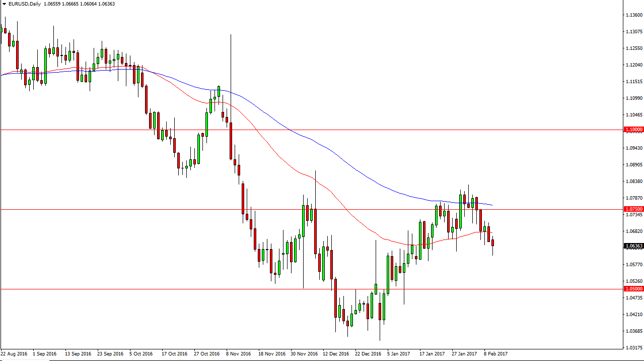This screenshot has height=361, width=644.
Task: Click the 1 Sep 2016 date label
Action: point(45,354)
